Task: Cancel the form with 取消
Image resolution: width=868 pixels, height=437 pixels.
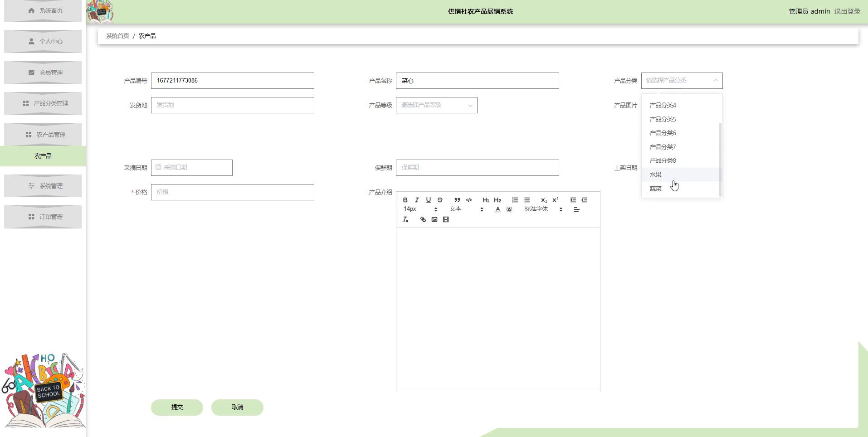Action: [237, 407]
